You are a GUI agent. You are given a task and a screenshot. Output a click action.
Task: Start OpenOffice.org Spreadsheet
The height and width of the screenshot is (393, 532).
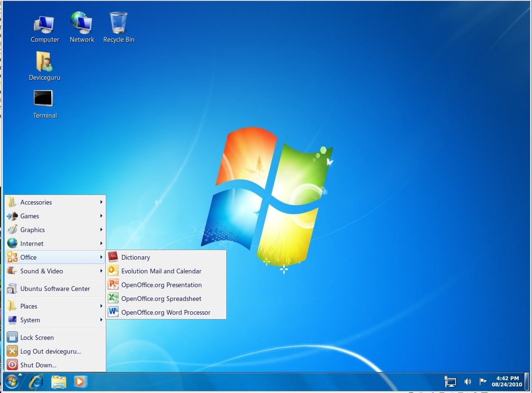click(166, 299)
